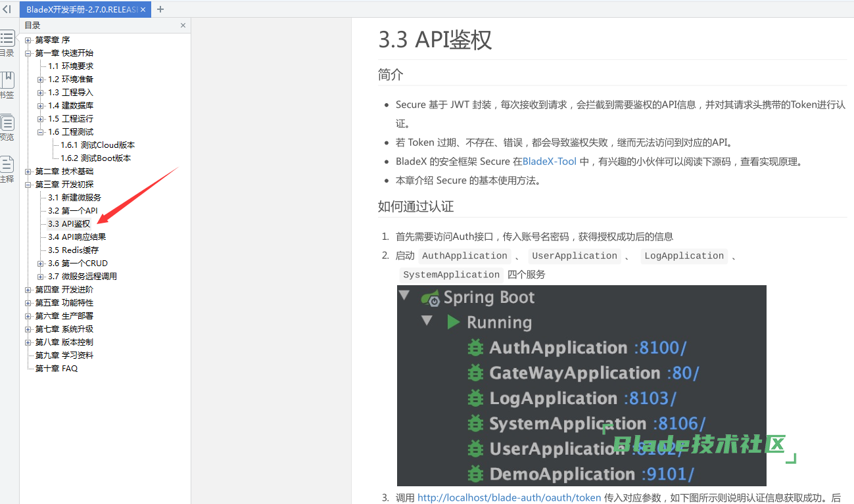Expand the 1.2 环境准备 node

pos(41,80)
